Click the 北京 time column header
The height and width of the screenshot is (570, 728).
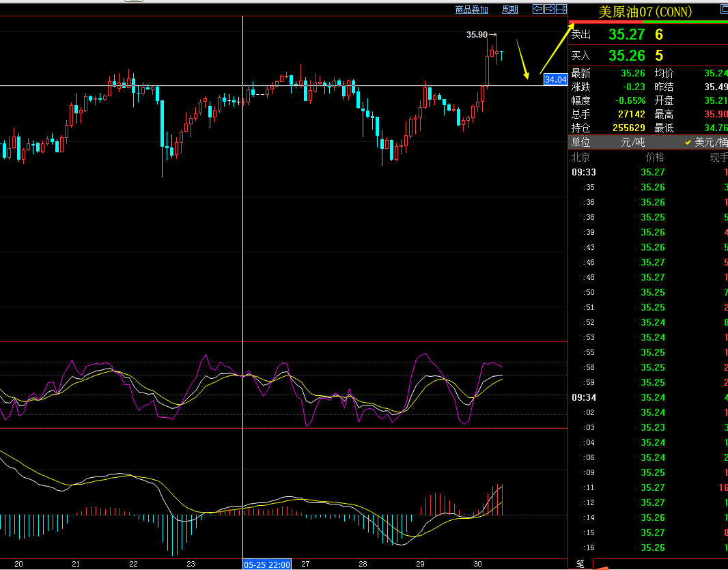[x=581, y=157]
